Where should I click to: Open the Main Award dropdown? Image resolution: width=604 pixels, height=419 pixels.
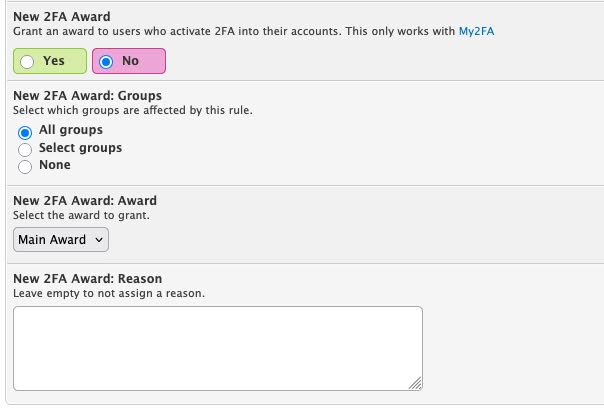pyautogui.click(x=61, y=240)
